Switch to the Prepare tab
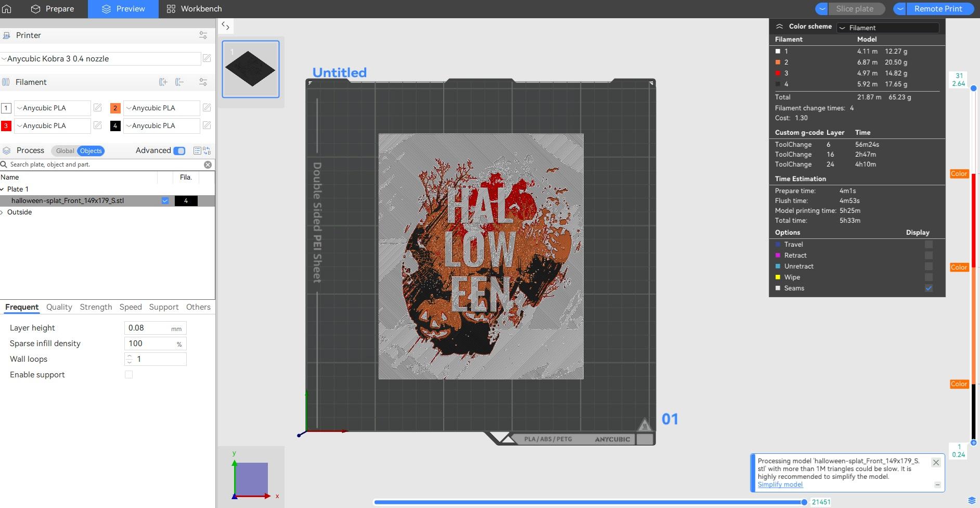 click(53, 9)
